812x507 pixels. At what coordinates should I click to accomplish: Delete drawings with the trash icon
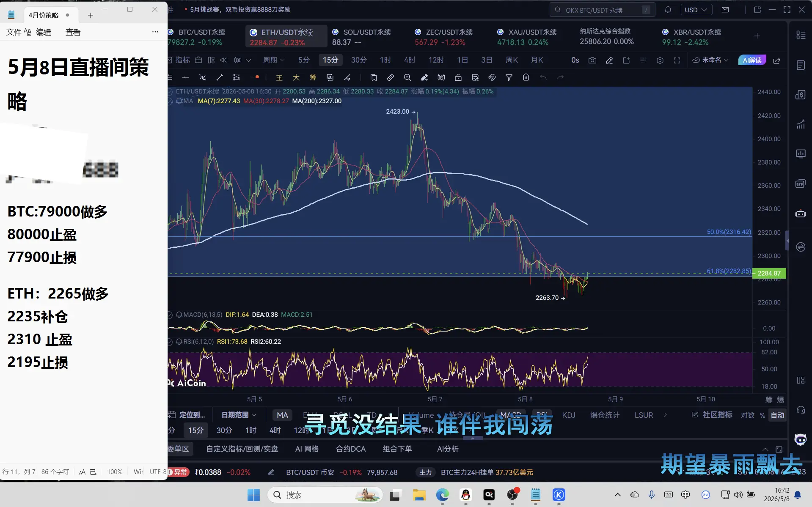tap(526, 77)
